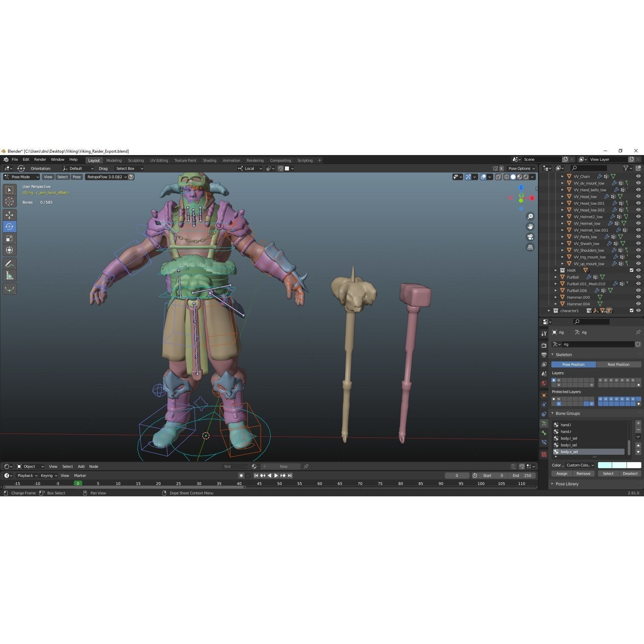Select the Move tool in the viewport toolbar
Image resolution: width=644 pixels, height=644 pixels.
click(9, 214)
